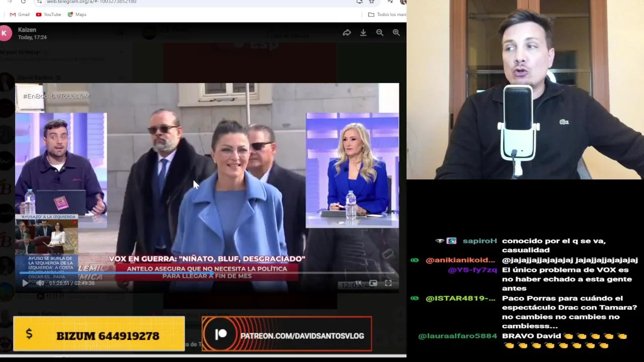Open the YouTube bookmark

pos(48,15)
